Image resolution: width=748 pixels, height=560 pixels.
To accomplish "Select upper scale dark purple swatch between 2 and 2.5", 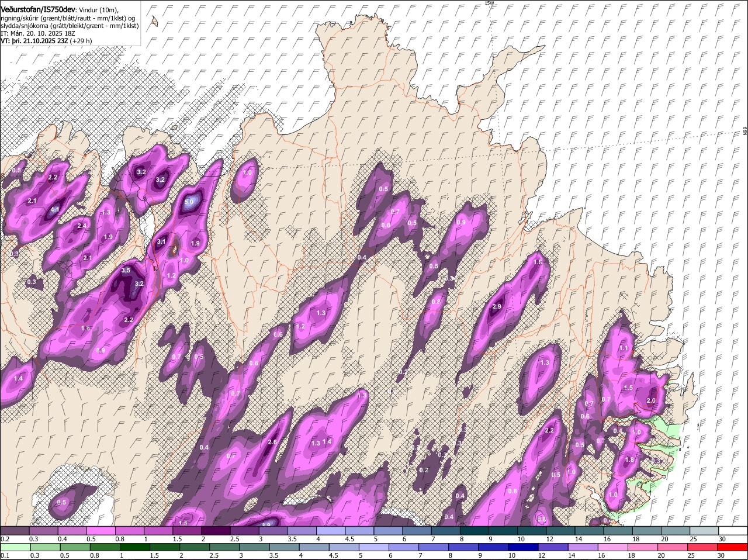I will click(216, 530).
